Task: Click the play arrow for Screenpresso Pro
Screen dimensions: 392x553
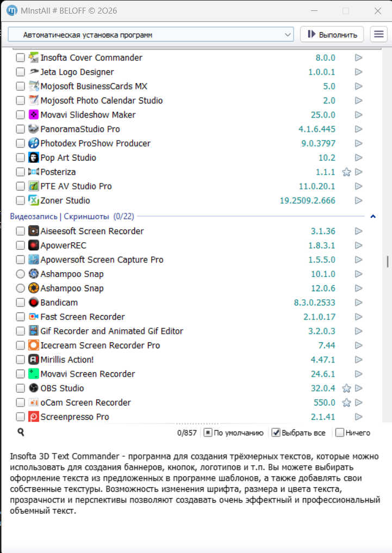Action: (x=358, y=417)
